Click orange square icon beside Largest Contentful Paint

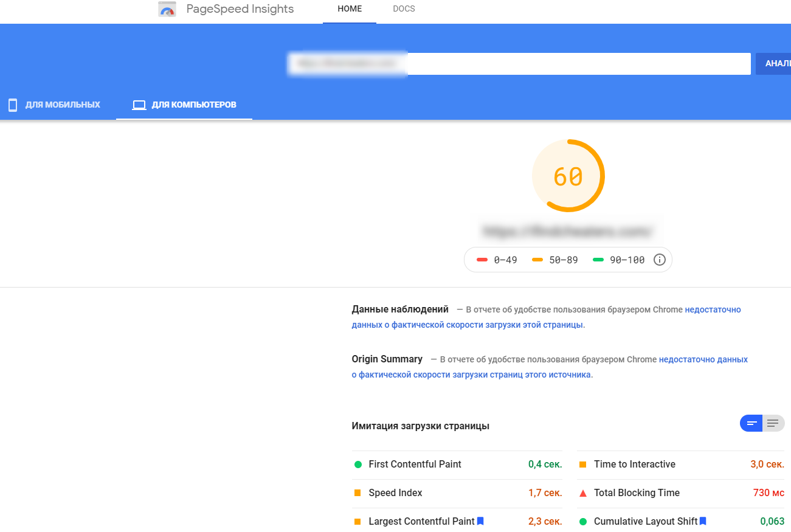click(x=358, y=522)
